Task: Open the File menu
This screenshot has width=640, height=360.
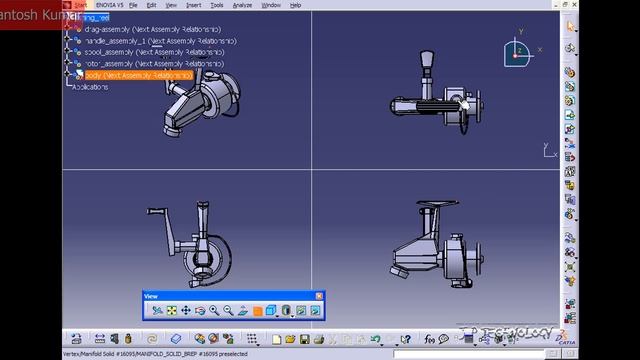Action: [133, 5]
